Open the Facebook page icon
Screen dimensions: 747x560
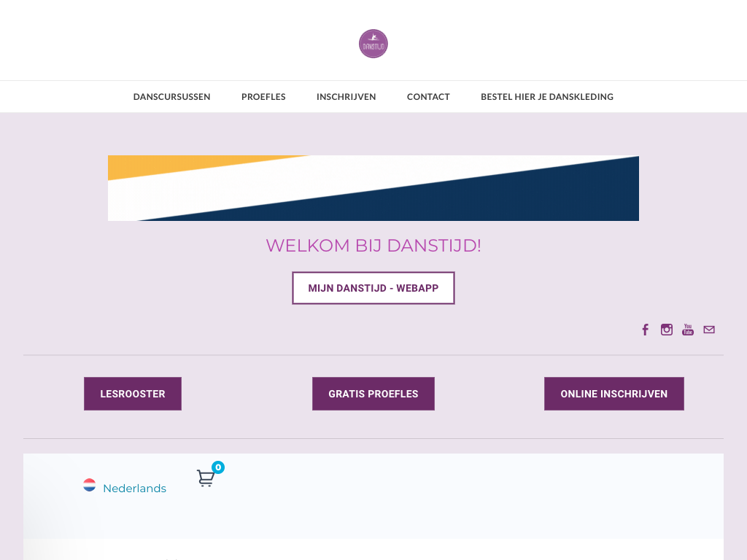[645, 330]
